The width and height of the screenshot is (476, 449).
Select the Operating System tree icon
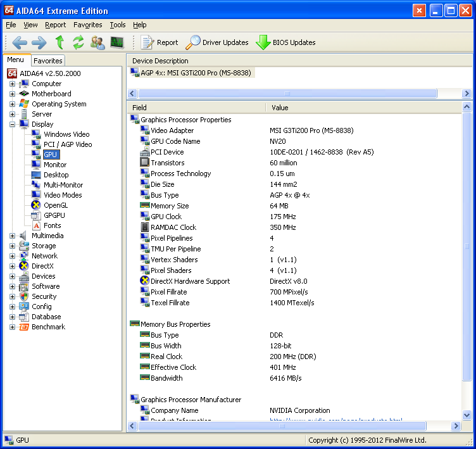(x=23, y=104)
